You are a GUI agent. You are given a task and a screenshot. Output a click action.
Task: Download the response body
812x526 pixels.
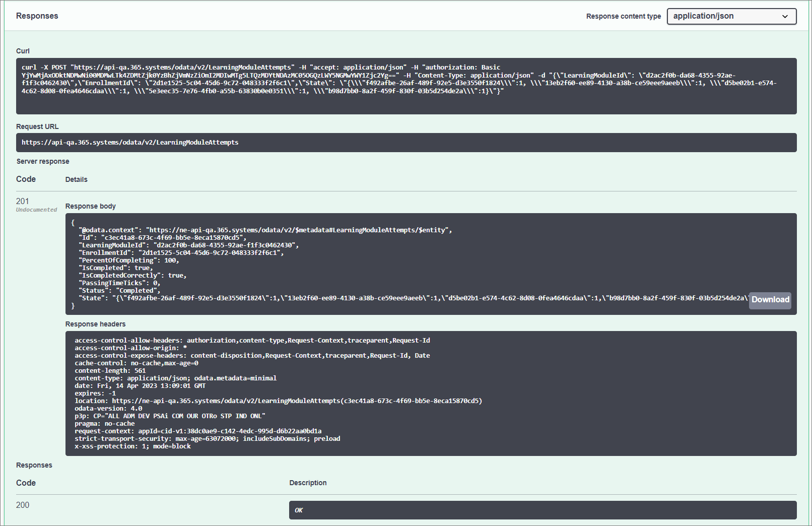tap(770, 300)
